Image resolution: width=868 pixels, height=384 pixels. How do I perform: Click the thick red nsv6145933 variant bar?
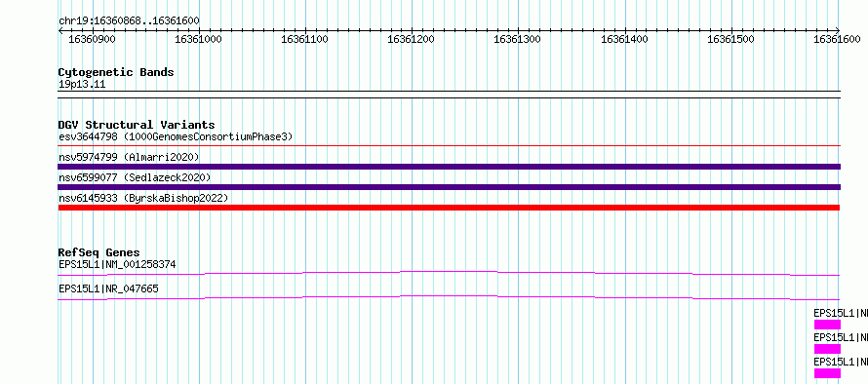coord(449,208)
